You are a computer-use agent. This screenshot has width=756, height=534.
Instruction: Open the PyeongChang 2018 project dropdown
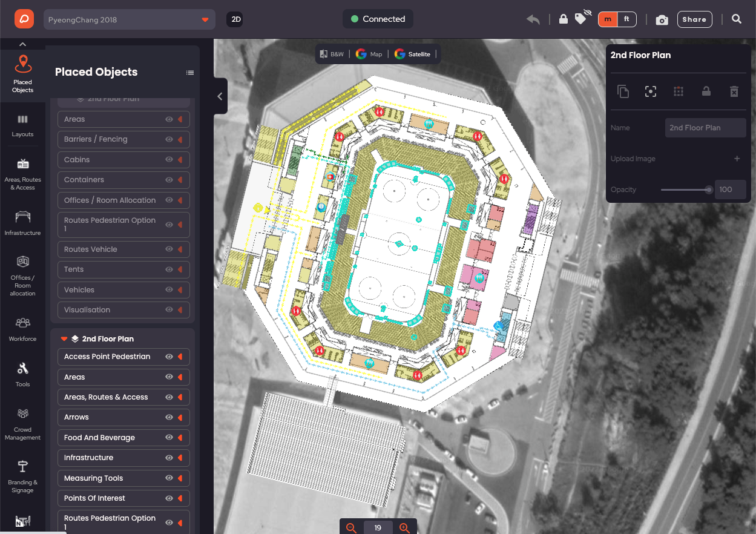pos(130,19)
